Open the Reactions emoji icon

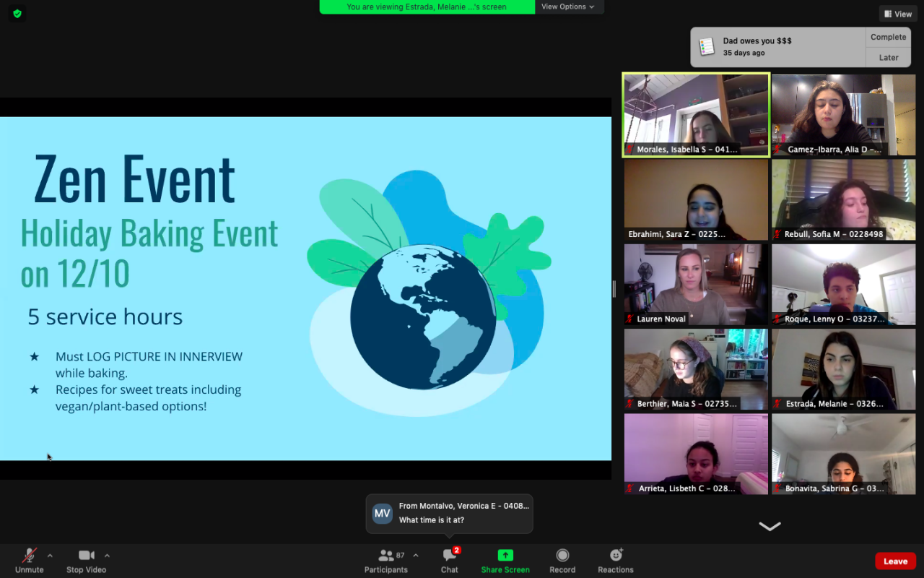616,555
